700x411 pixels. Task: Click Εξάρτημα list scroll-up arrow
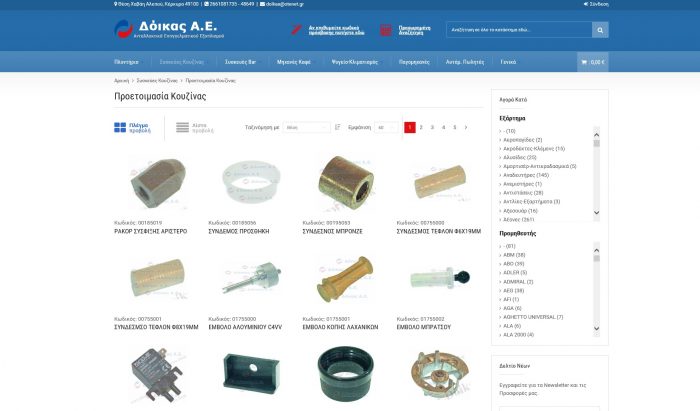(x=596, y=135)
